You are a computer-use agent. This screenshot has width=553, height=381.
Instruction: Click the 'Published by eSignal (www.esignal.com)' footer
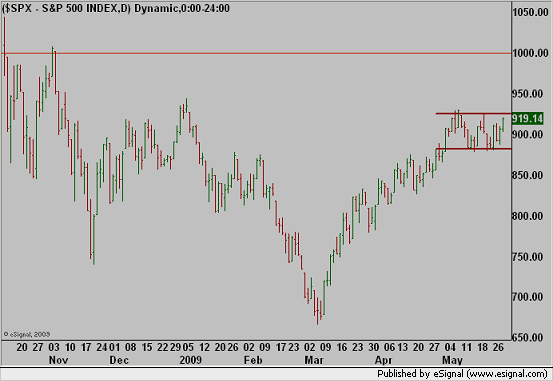462,374
